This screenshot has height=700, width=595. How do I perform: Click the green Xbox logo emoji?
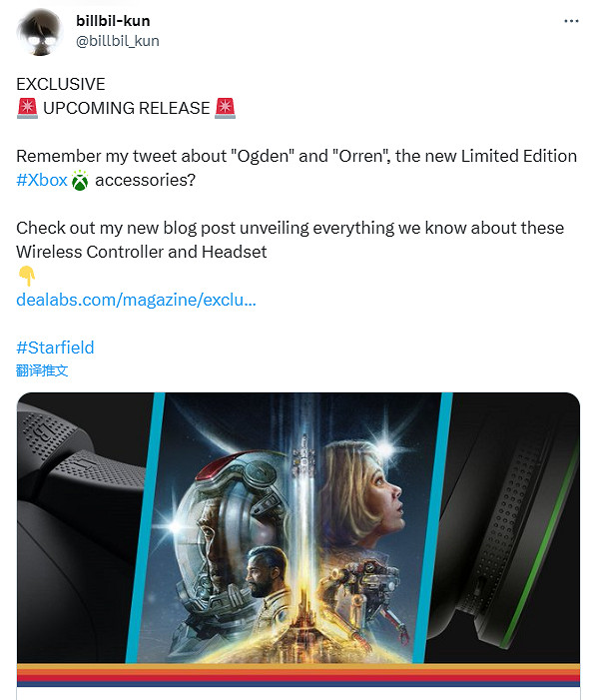coord(80,181)
